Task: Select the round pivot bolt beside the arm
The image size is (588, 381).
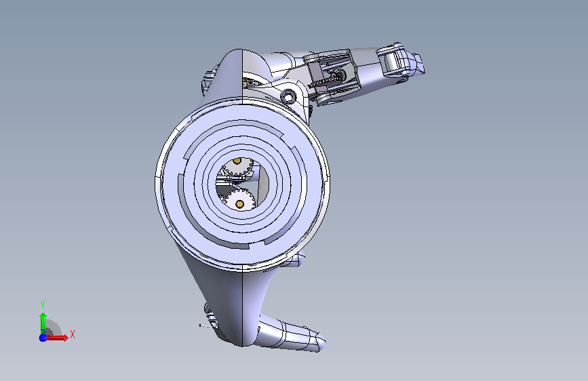Action: (288, 96)
